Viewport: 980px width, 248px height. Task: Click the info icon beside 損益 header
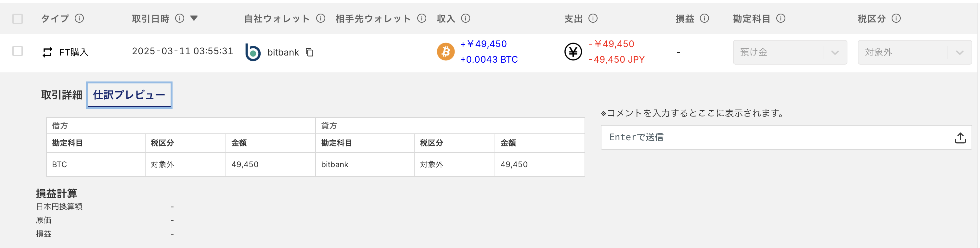pyautogui.click(x=704, y=18)
